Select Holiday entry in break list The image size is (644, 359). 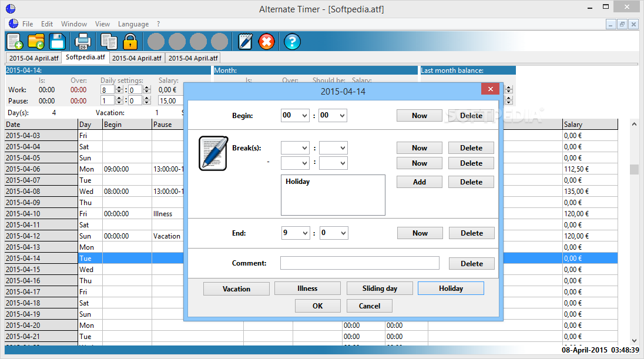297,182
